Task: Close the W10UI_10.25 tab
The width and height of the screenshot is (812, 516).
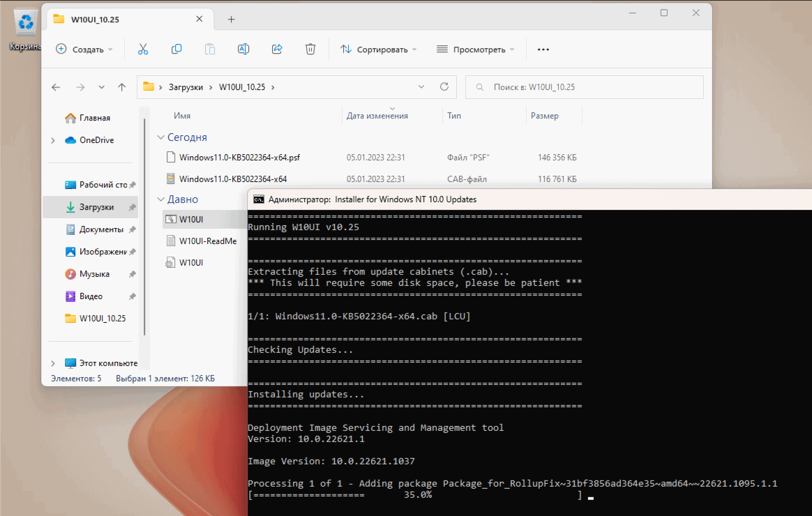Action: pyautogui.click(x=200, y=19)
